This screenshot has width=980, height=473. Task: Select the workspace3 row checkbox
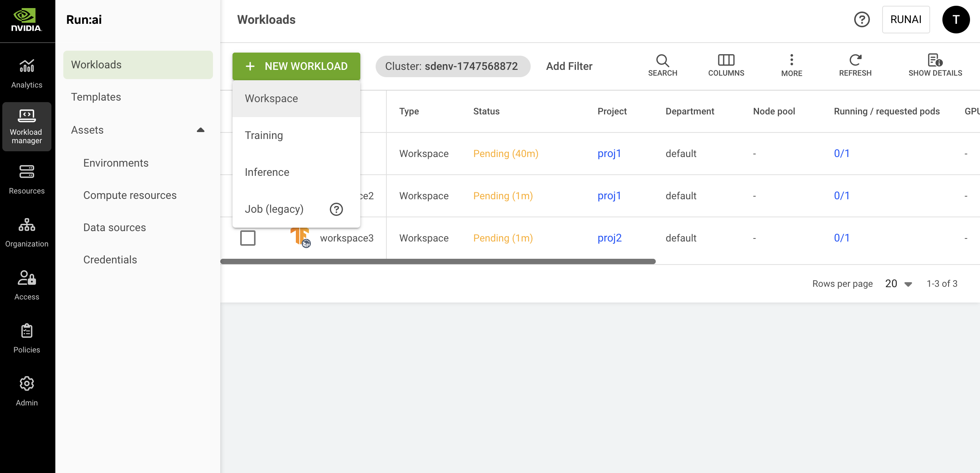[248, 238]
